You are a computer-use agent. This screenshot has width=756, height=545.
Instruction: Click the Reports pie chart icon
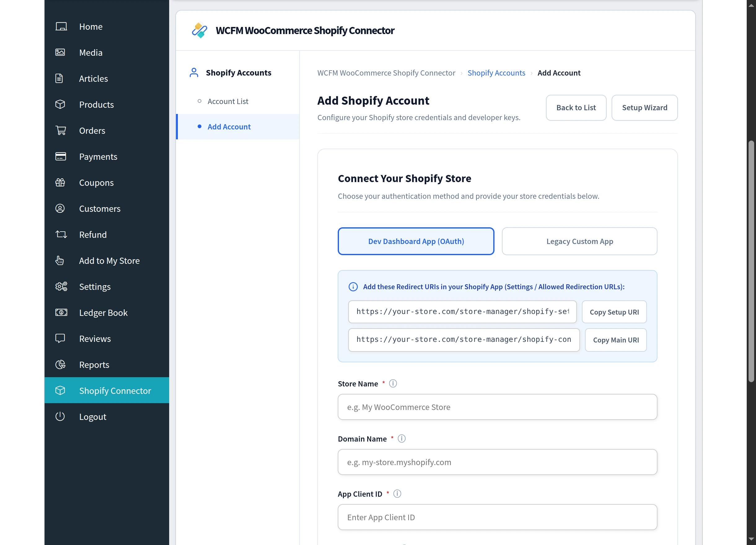(x=60, y=364)
